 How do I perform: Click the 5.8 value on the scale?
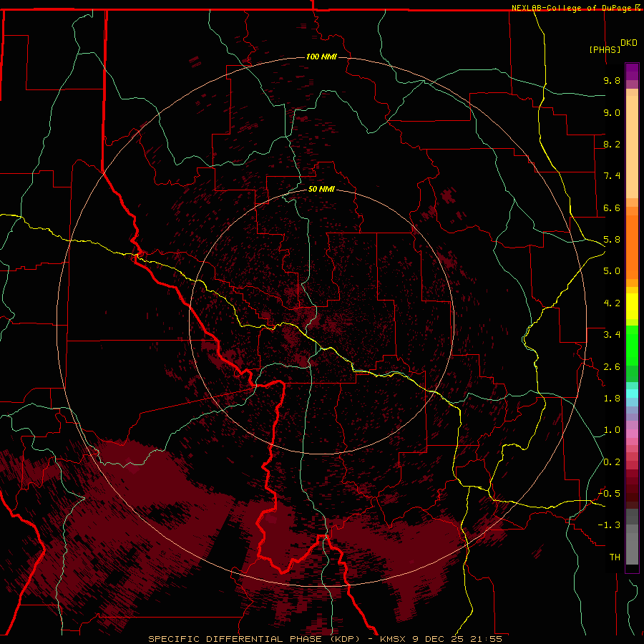(x=612, y=240)
